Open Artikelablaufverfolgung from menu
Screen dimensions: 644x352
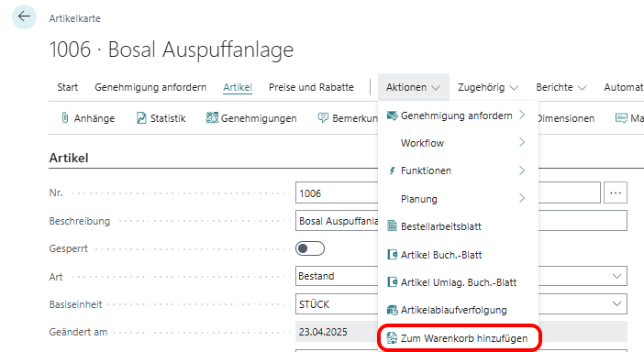click(453, 310)
